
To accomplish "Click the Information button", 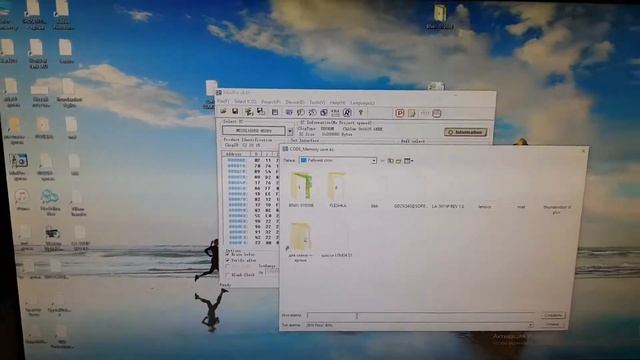I will tap(465, 132).
